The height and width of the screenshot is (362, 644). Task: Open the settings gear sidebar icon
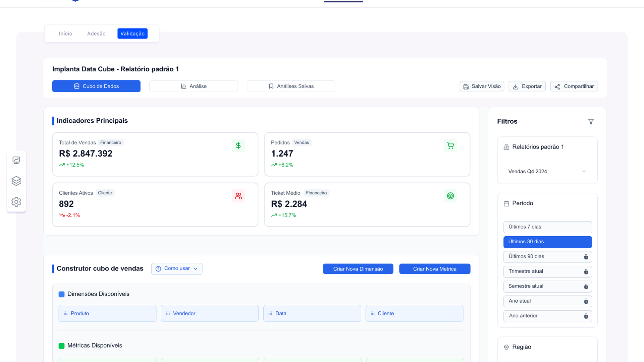point(16,202)
